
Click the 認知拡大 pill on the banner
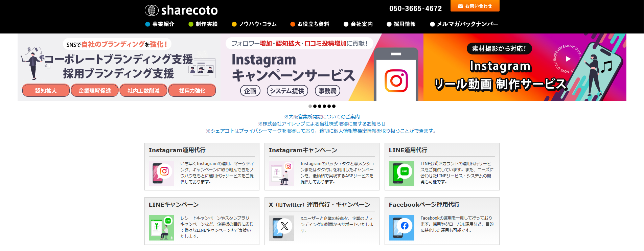[46, 91]
